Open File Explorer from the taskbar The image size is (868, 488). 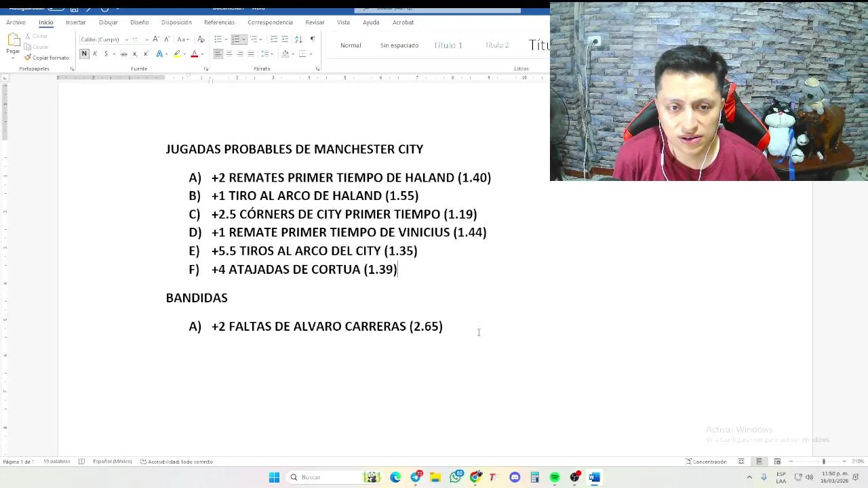pos(435,477)
